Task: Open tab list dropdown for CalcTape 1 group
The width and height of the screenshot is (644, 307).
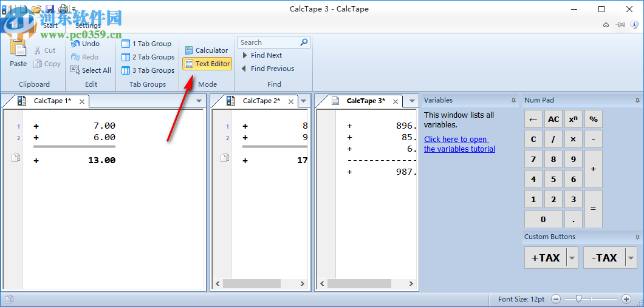Action: tap(199, 101)
